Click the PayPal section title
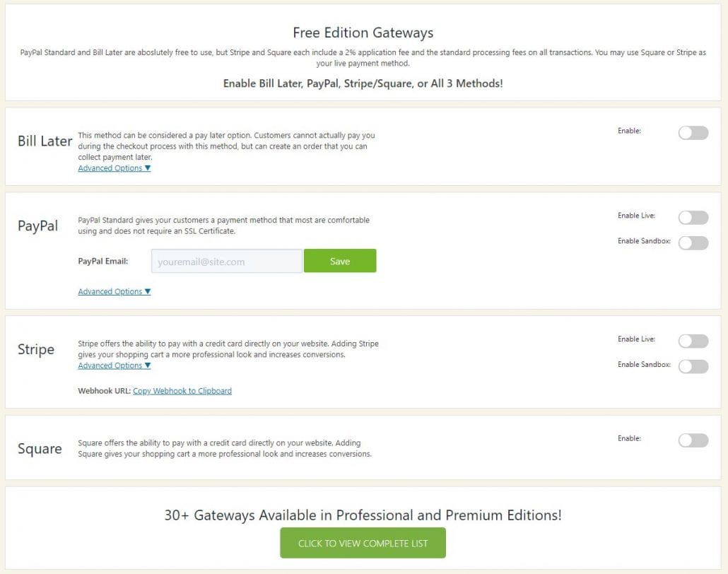The width and height of the screenshot is (728, 574). [x=38, y=226]
